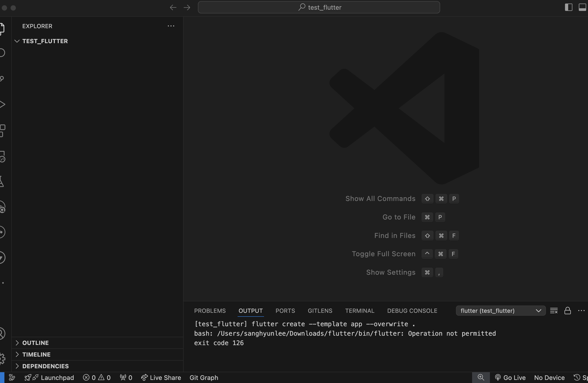This screenshot has width=588, height=383.
Task: Switch to the PROBLEMS tab
Action: (x=210, y=311)
